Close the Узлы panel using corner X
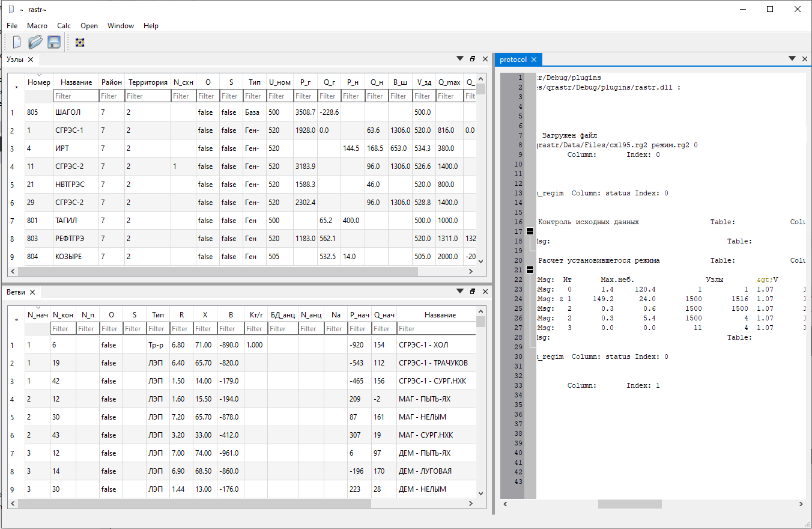Screen dimensions: 812x529 pyautogui.click(x=484, y=59)
